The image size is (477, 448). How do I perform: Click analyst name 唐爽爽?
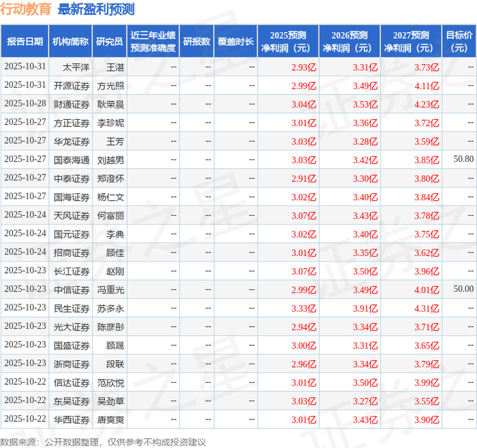tap(110, 419)
